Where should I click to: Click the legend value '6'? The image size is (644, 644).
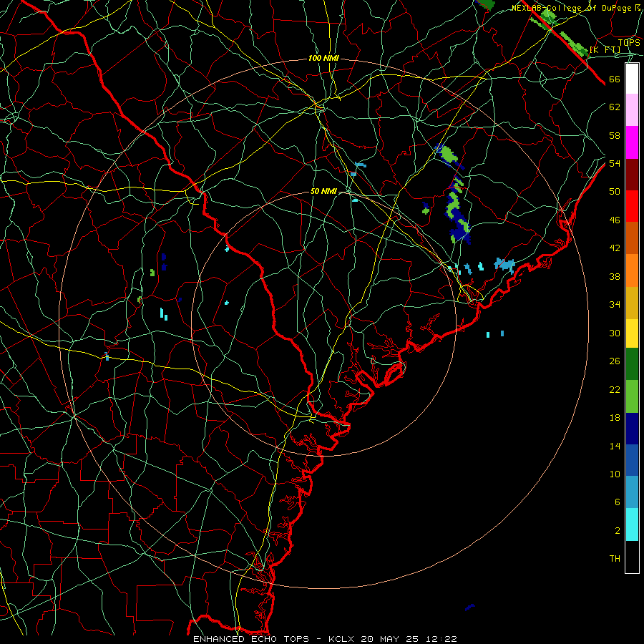(618, 502)
